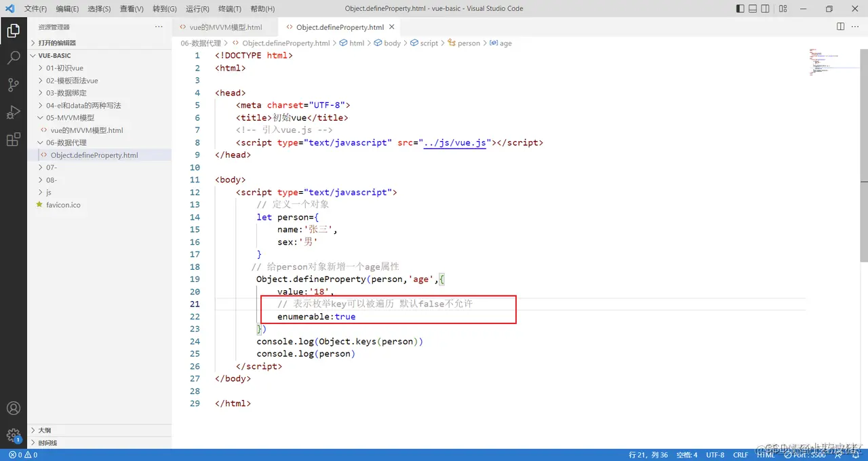
Task: Close the Object.defineProperty.html tab
Action: tap(392, 27)
